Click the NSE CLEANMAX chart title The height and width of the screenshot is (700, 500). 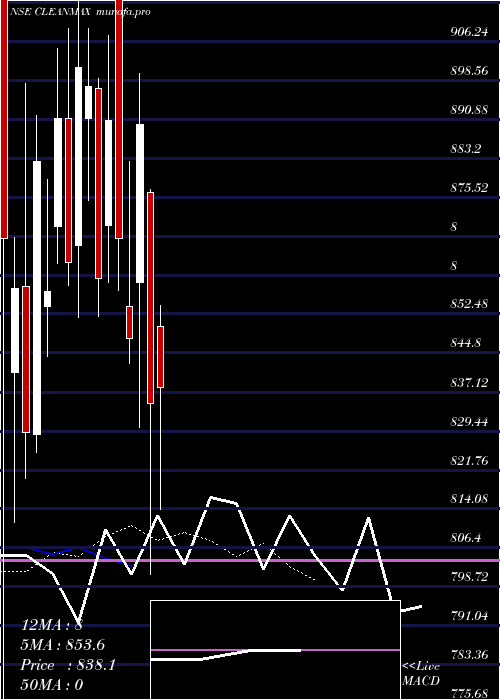[52, 12]
